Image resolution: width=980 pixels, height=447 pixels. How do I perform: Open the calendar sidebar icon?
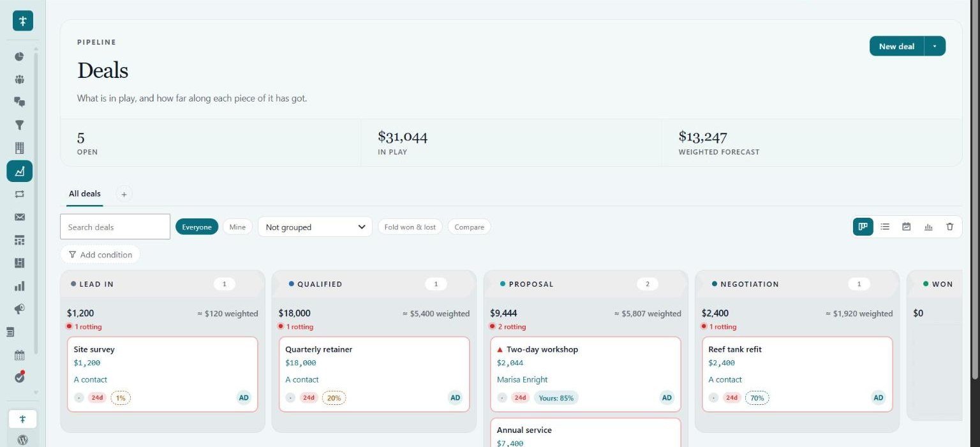click(x=19, y=355)
